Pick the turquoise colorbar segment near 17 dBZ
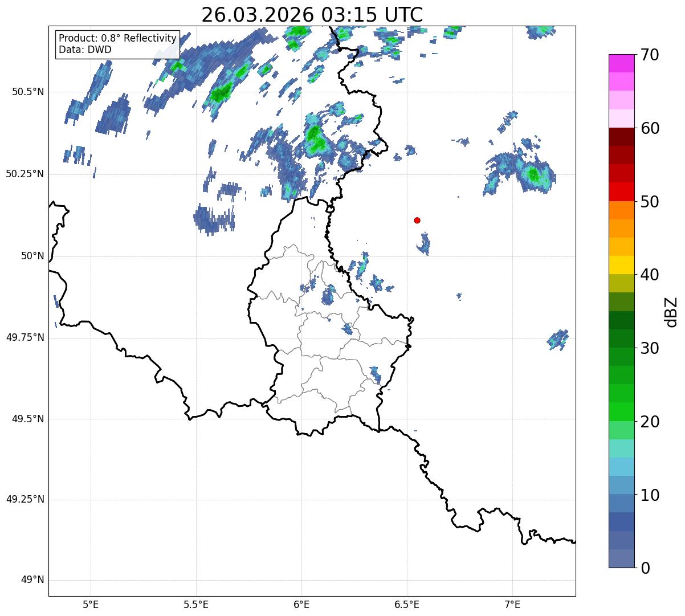Viewport: 685px width, 616px height. pyautogui.click(x=621, y=448)
